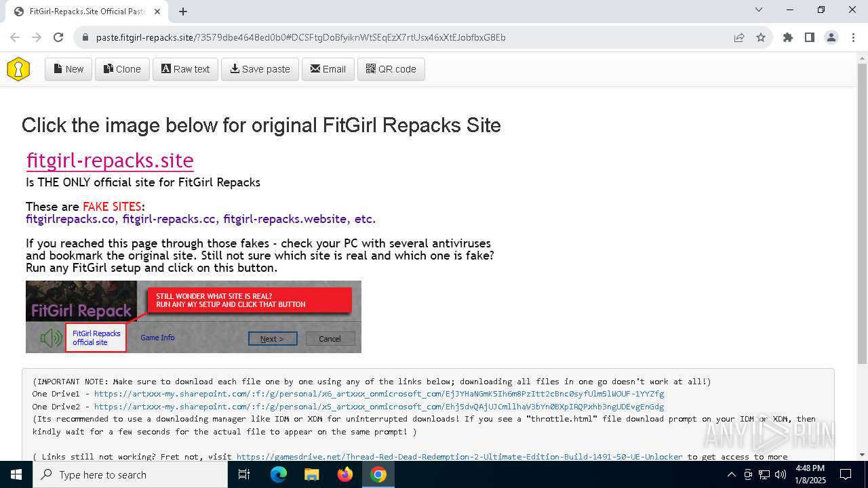Open Task View in the taskbar

[x=245, y=474]
